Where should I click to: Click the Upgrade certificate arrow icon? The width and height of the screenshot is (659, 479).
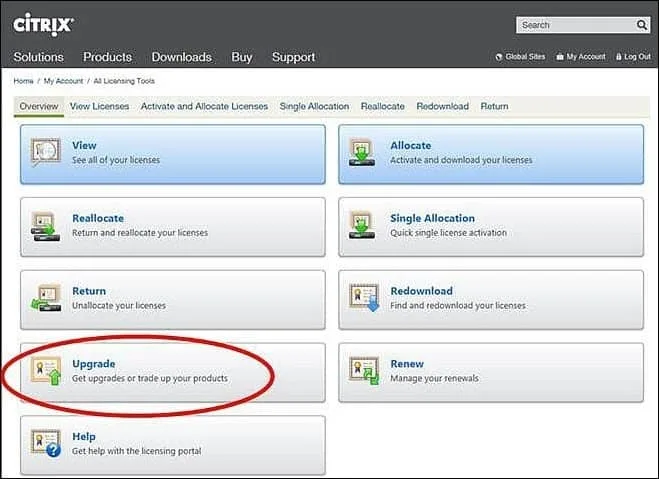coord(46,371)
